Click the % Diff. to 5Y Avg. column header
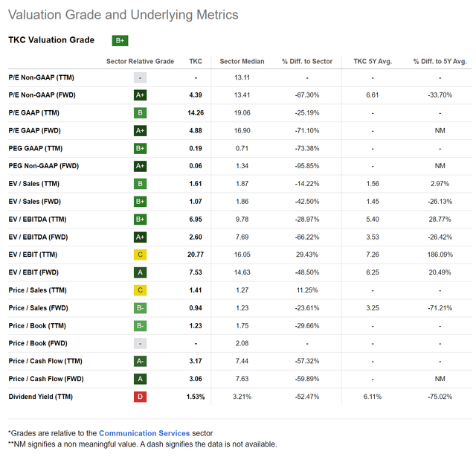Viewport: 476px width, 457px height. point(440,61)
